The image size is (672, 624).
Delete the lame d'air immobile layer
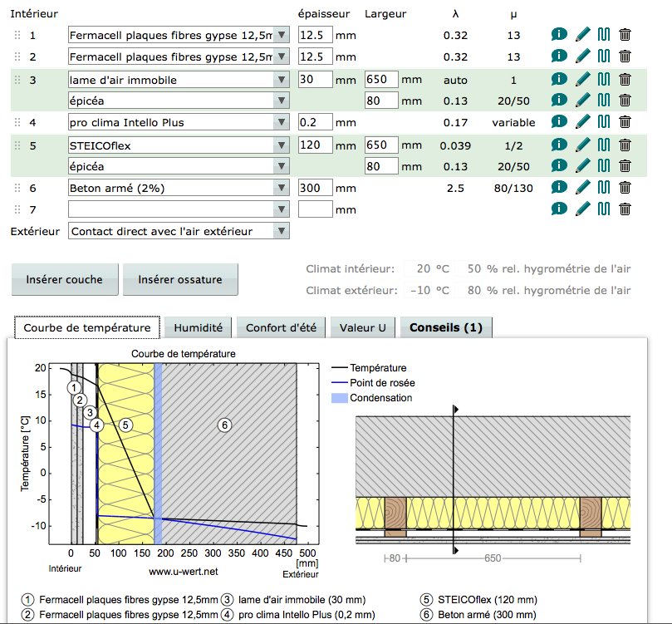tap(625, 79)
